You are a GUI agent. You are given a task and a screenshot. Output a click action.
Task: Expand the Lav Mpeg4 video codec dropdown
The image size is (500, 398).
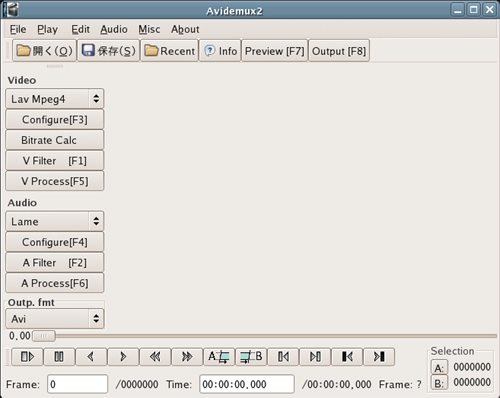pos(55,99)
